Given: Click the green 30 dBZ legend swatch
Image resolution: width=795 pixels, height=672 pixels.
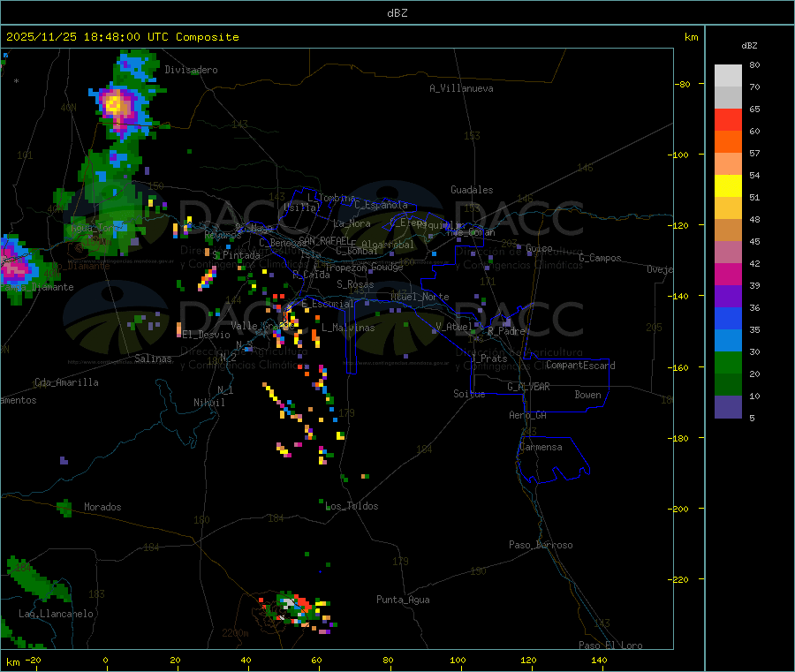Looking at the screenshot, I should (728, 362).
